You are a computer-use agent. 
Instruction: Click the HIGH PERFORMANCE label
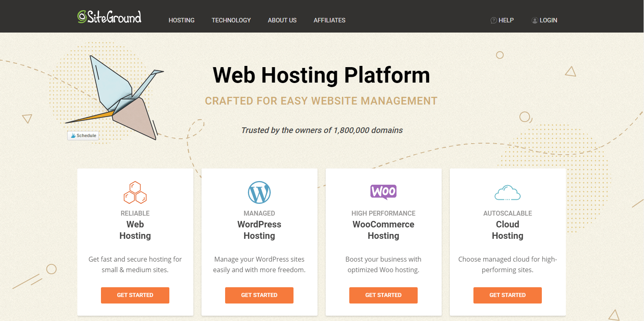tap(383, 213)
